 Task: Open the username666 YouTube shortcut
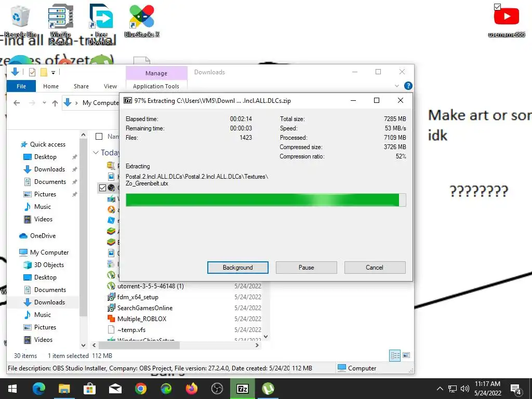tap(506, 20)
